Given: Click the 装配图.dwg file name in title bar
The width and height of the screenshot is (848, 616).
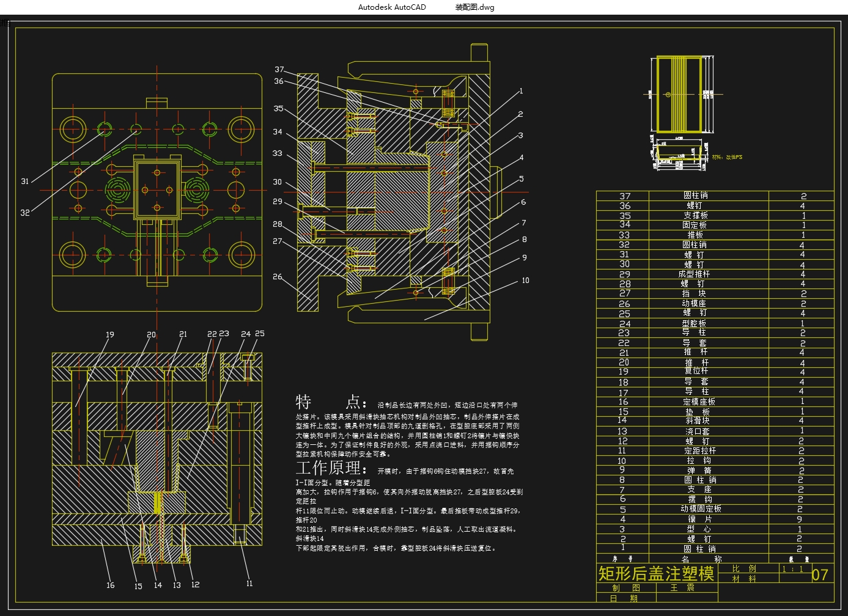Looking at the screenshot, I should point(475,7).
